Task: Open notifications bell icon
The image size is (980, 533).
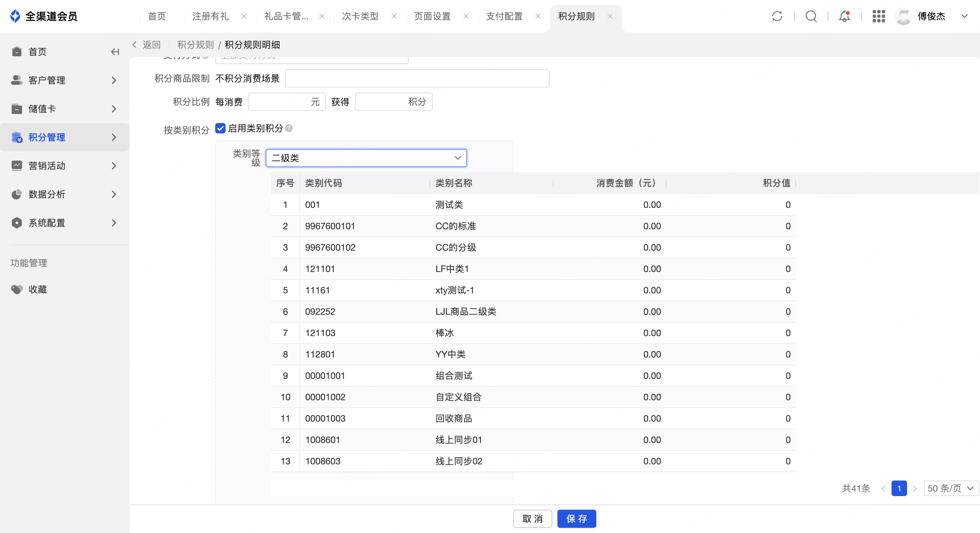Action: [x=844, y=16]
